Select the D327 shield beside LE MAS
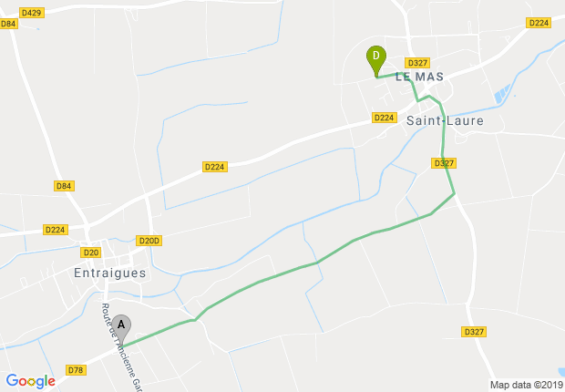The image size is (565, 392). tap(417, 63)
